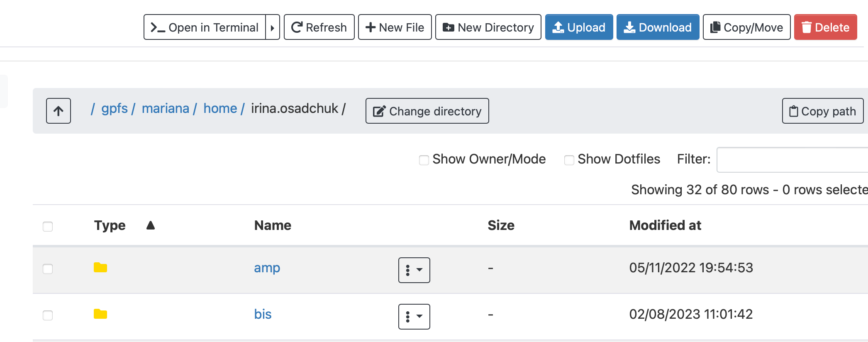
Task: Open the actions dropdown for amp
Action: click(x=414, y=270)
